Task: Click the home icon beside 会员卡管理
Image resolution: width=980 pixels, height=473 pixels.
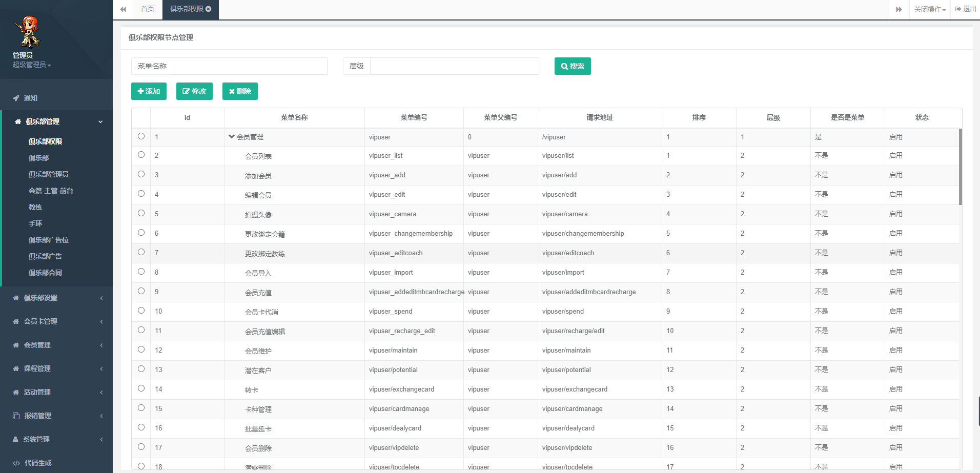Action: (x=16, y=321)
